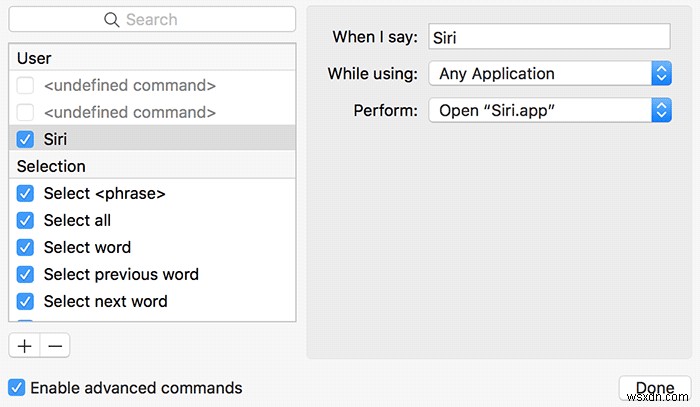Open the While using Any Application dropdown

pos(550,74)
